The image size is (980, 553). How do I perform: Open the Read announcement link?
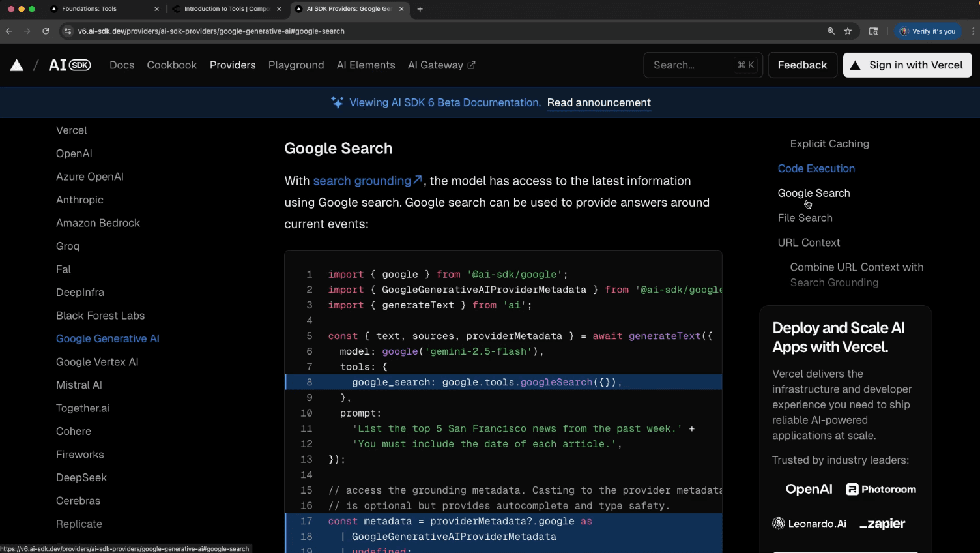(x=599, y=102)
